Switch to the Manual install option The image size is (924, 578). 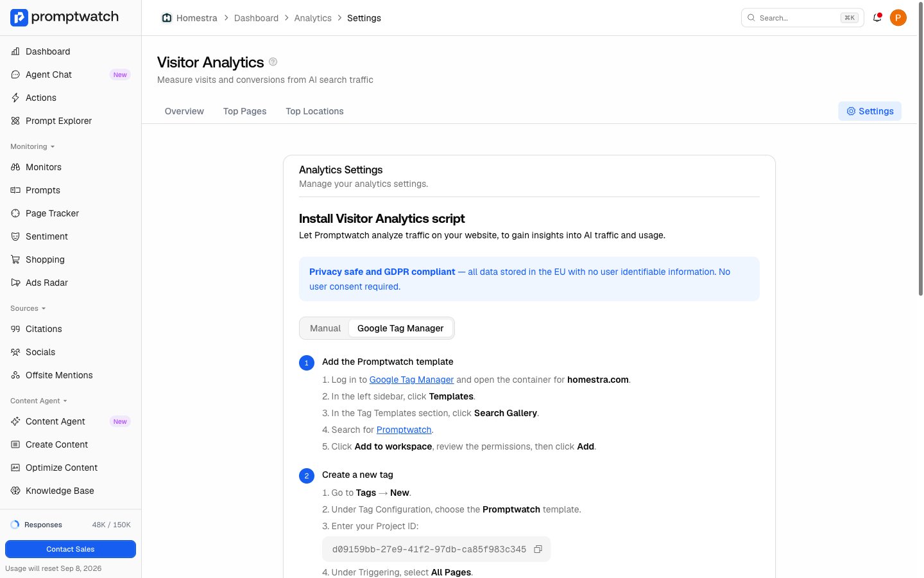[325, 328]
